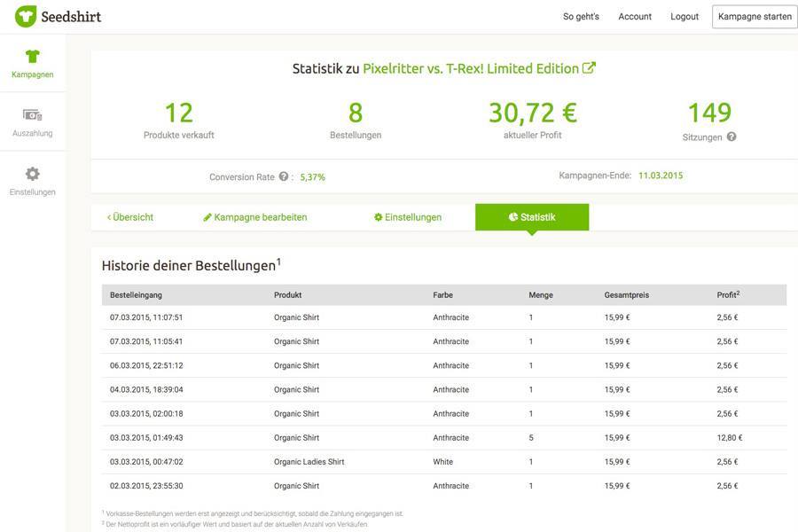The width and height of the screenshot is (798, 532).
Task: Click the Farbe column header
Action: coord(442,294)
